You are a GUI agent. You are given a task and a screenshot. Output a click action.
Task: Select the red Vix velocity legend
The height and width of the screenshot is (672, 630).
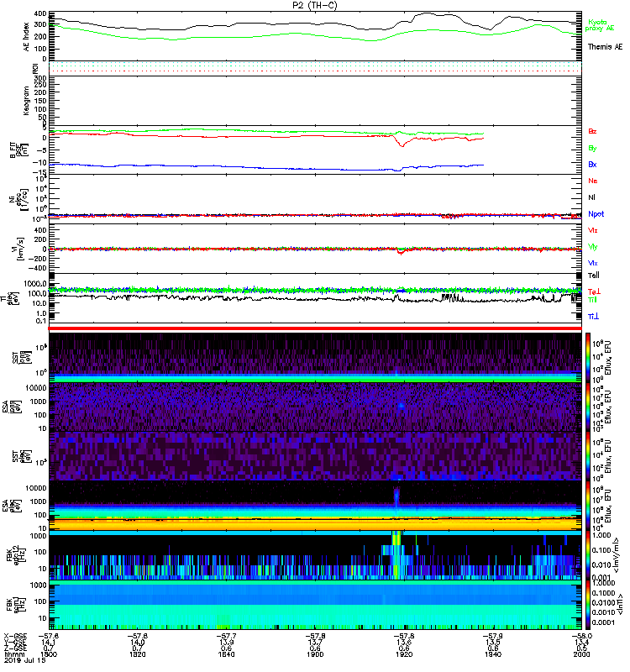pos(593,230)
